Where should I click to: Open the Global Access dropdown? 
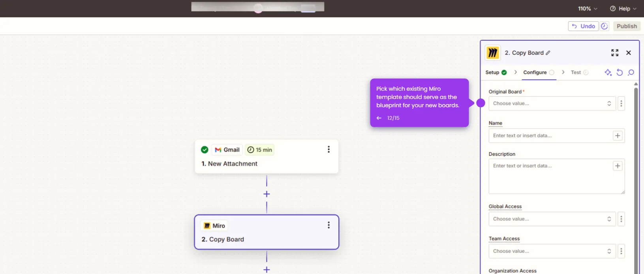click(x=552, y=219)
